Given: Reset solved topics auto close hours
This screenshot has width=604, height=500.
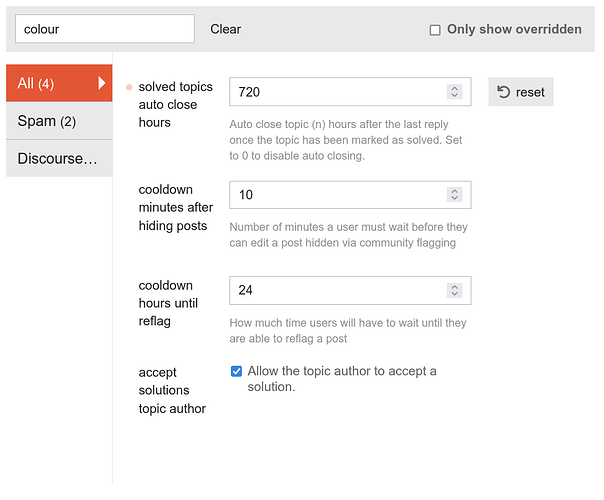Looking at the screenshot, I should coord(521,92).
